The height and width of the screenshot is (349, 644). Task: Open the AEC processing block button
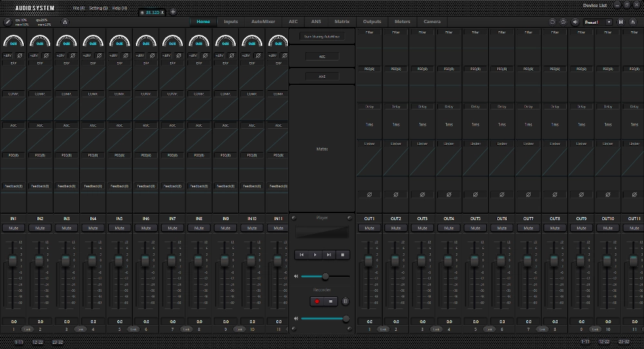(322, 57)
